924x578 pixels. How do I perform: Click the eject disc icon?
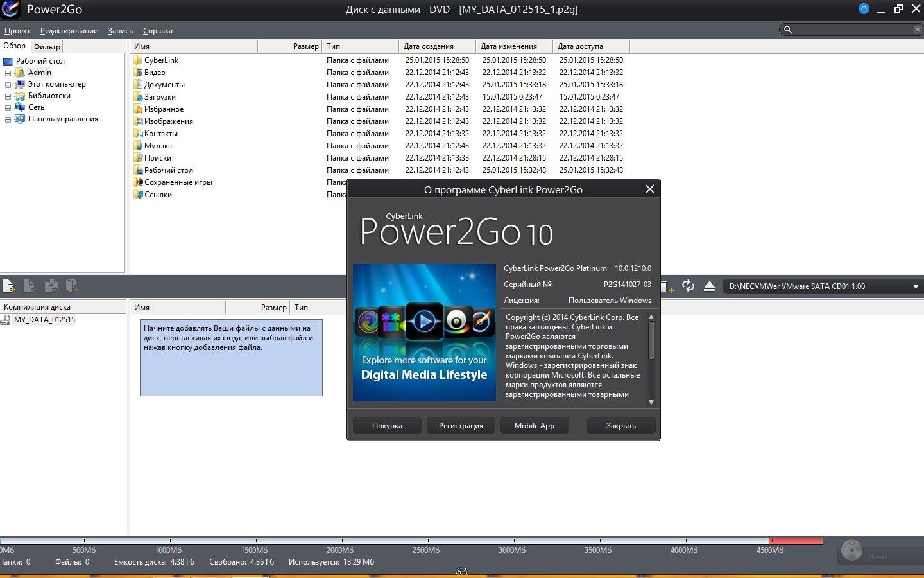pyautogui.click(x=709, y=286)
